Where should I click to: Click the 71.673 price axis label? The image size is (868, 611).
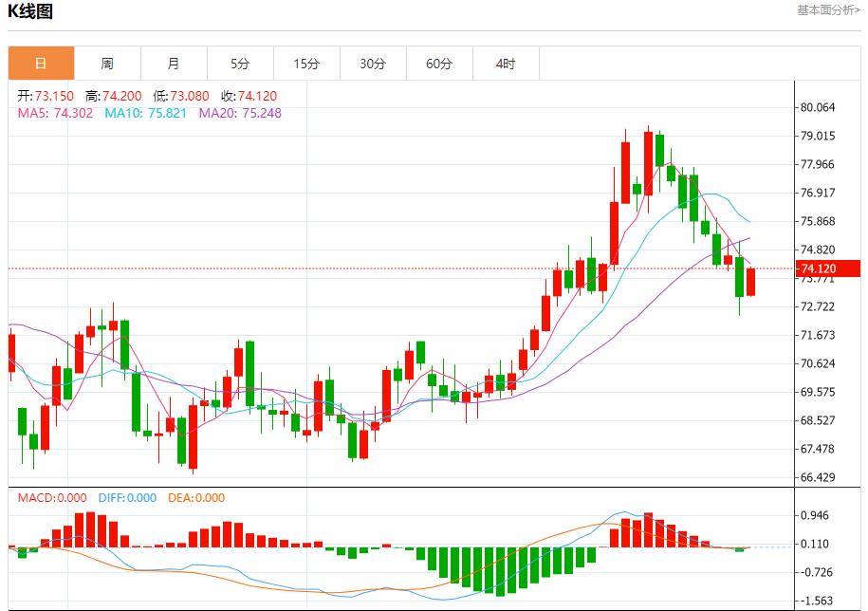pyautogui.click(x=818, y=335)
